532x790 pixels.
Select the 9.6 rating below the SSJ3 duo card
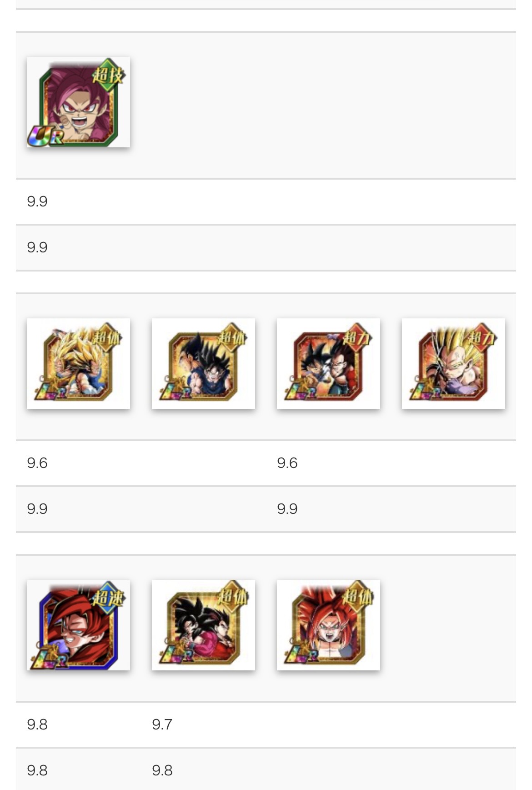[37, 463]
